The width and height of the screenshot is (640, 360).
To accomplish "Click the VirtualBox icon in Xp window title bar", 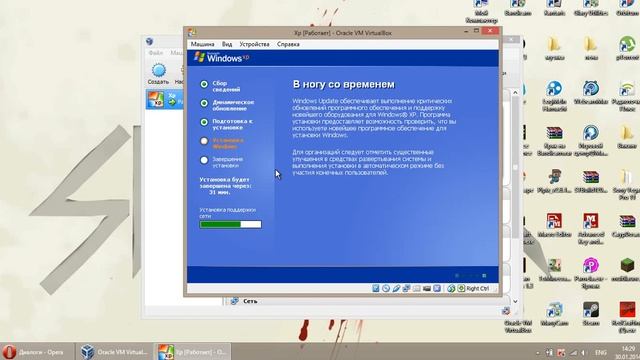I will point(192,32).
